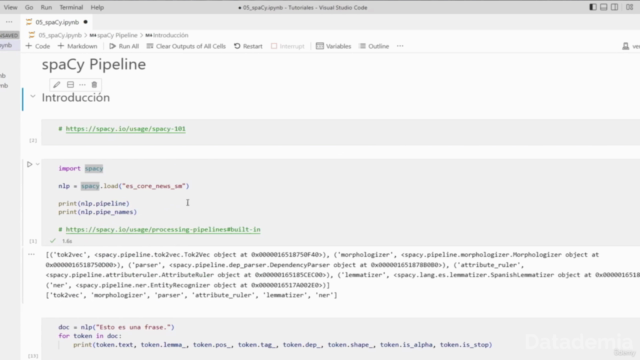Open the Help menu
This screenshot has width=640, height=360.
coord(97,7)
